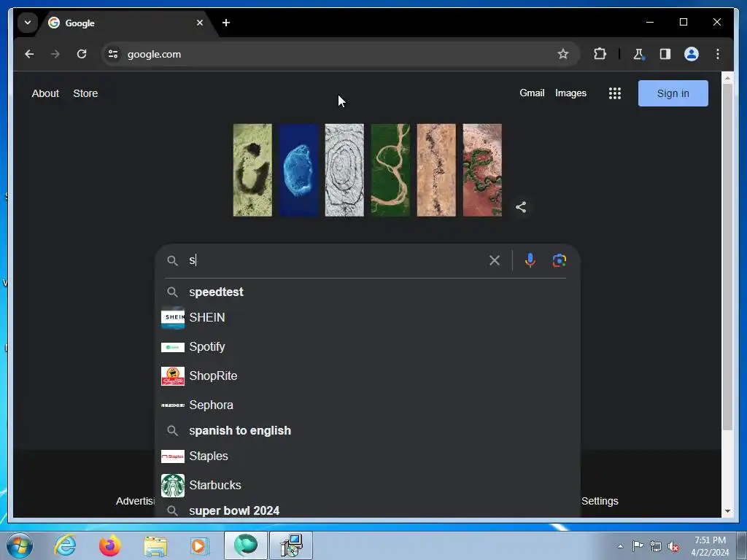Open Images link

tap(570, 93)
